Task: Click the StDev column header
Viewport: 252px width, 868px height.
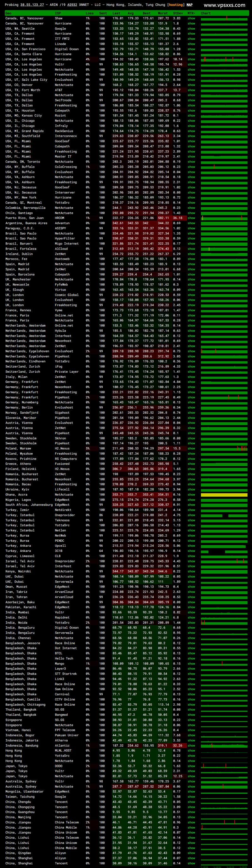Action: click(178, 13)
